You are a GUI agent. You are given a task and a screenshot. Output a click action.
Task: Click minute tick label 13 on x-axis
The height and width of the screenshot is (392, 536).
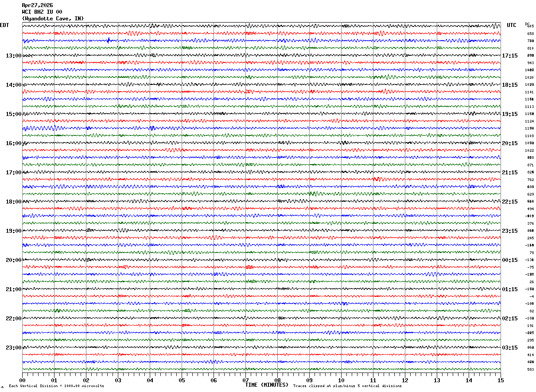tap(437, 380)
